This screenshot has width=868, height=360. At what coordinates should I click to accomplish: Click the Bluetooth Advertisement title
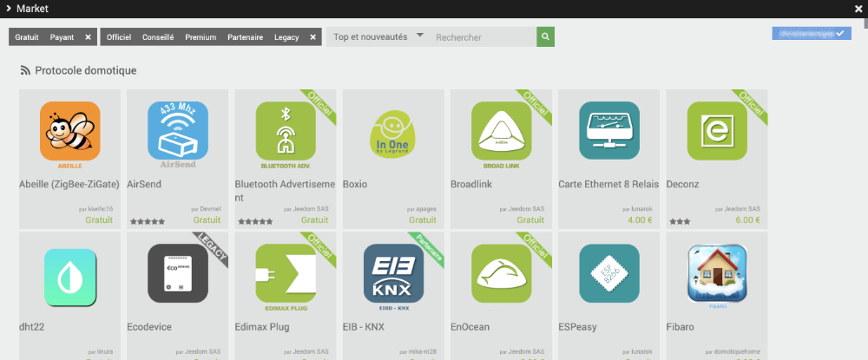[286, 191]
